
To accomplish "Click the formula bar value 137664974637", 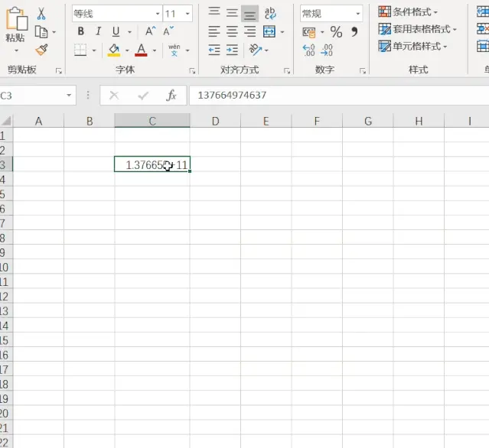I will pyautogui.click(x=232, y=95).
